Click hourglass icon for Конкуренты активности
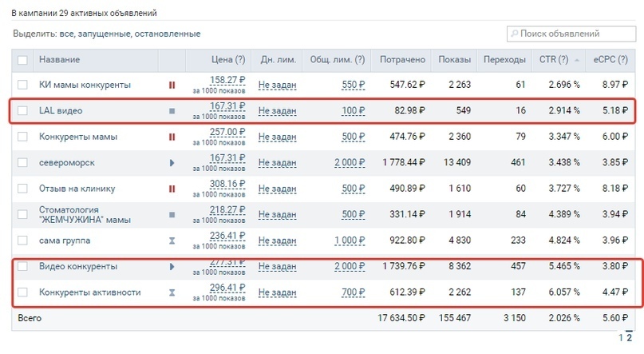 coord(172,292)
